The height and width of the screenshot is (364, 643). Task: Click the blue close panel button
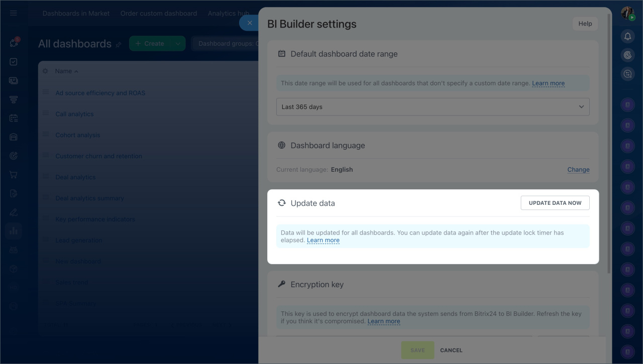[x=249, y=23]
